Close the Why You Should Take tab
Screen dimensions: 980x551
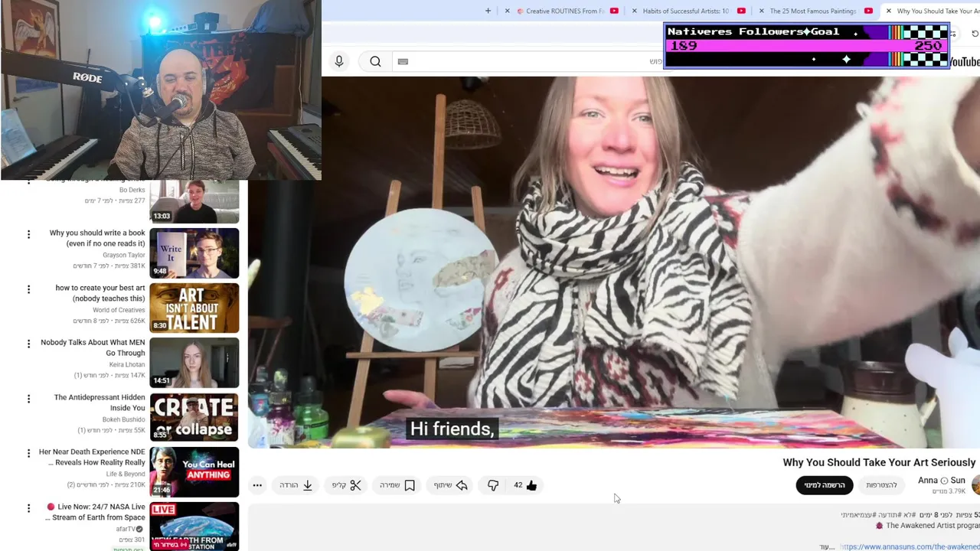[888, 11]
